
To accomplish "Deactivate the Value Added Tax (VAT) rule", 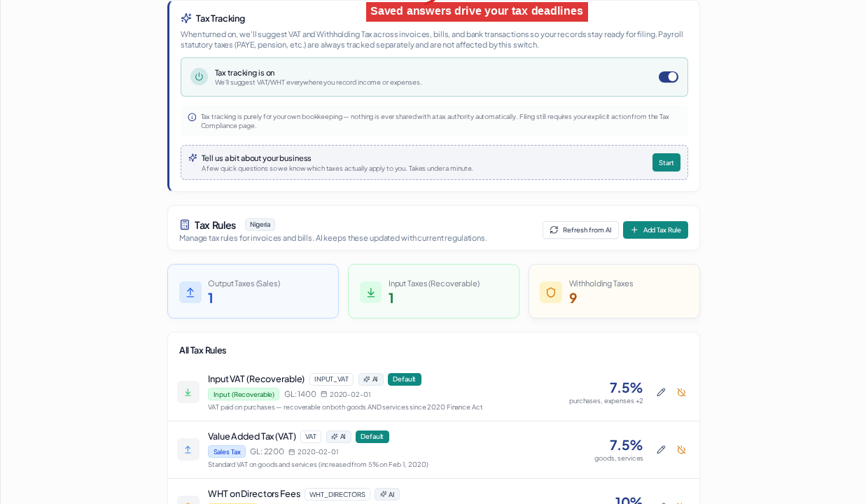I will pyautogui.click(x=681, y=449).
